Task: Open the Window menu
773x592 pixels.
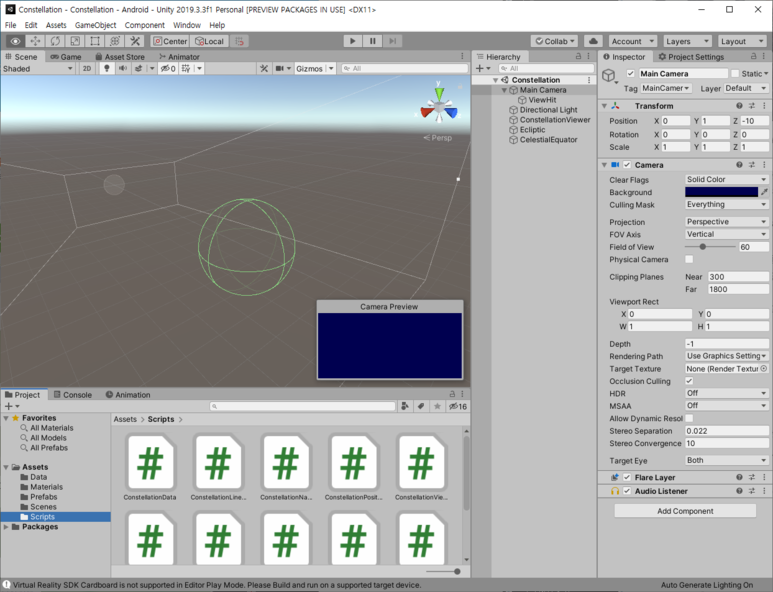Action: point(187,25)
